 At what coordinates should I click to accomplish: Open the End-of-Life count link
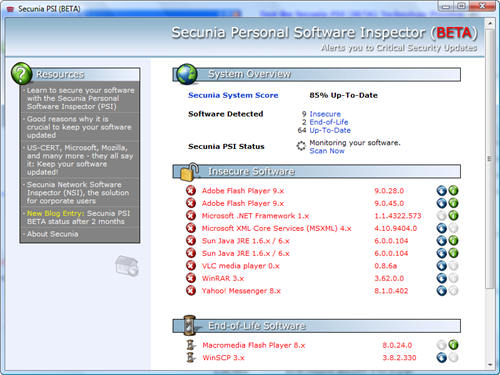click(x=329, y=122)
